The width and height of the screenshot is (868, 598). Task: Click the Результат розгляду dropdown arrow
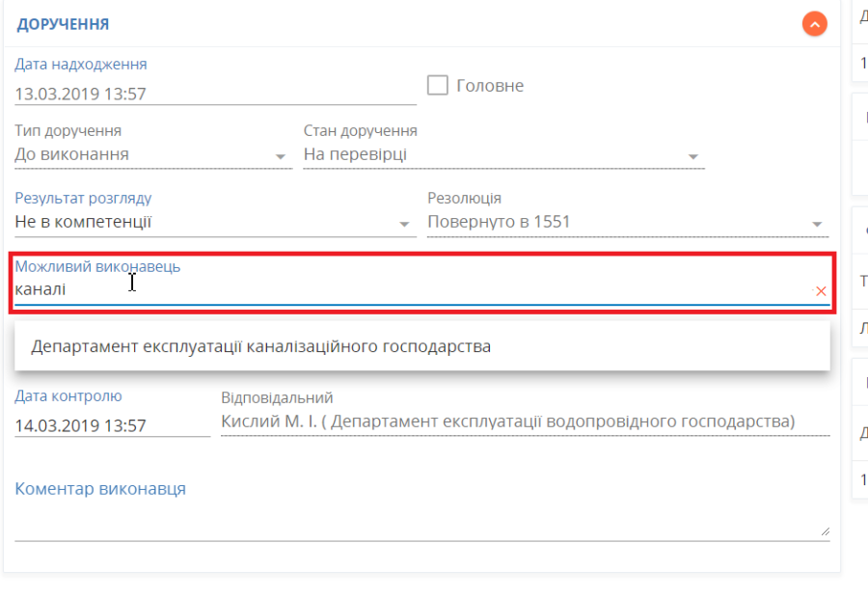pos(405,224)
